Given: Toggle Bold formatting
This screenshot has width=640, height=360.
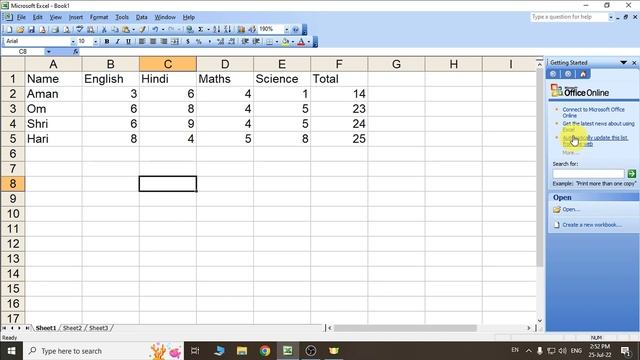Looking at the screenshot, I should (107, 41).
